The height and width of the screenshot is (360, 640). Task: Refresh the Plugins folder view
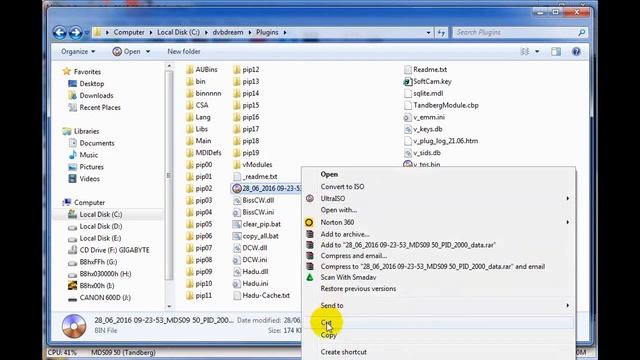point(441,32)
